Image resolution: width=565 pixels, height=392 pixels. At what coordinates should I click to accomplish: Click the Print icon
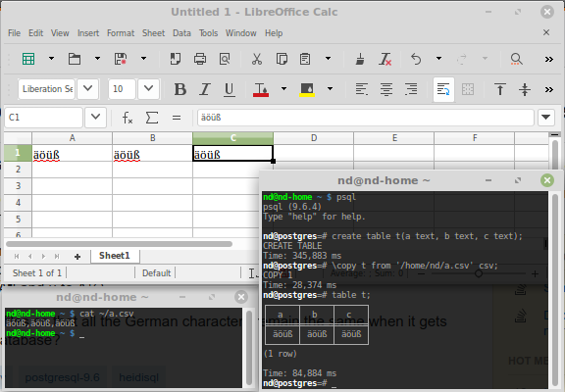[200, 59]
